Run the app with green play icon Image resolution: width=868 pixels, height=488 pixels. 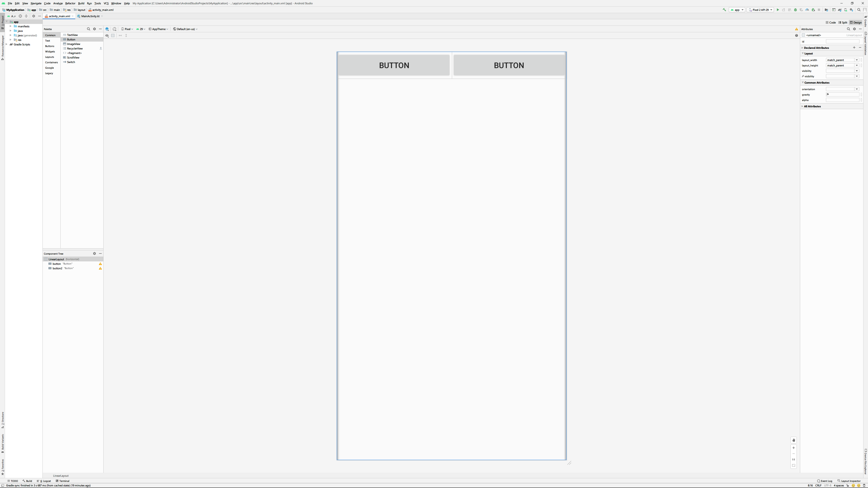click(x=778, y=10)
